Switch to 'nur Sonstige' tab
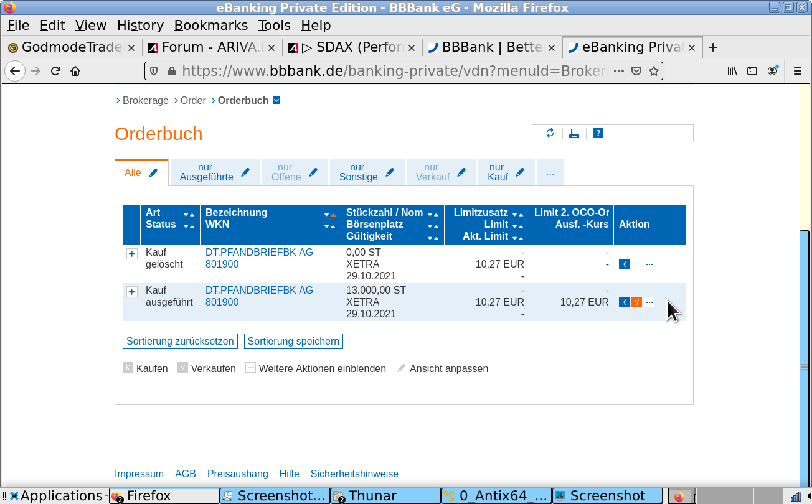 click(358, 172)
